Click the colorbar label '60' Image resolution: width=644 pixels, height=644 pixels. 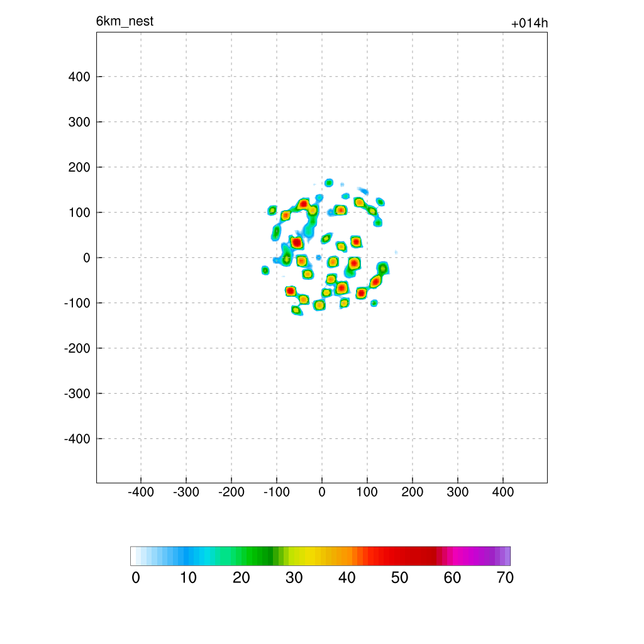452,577
